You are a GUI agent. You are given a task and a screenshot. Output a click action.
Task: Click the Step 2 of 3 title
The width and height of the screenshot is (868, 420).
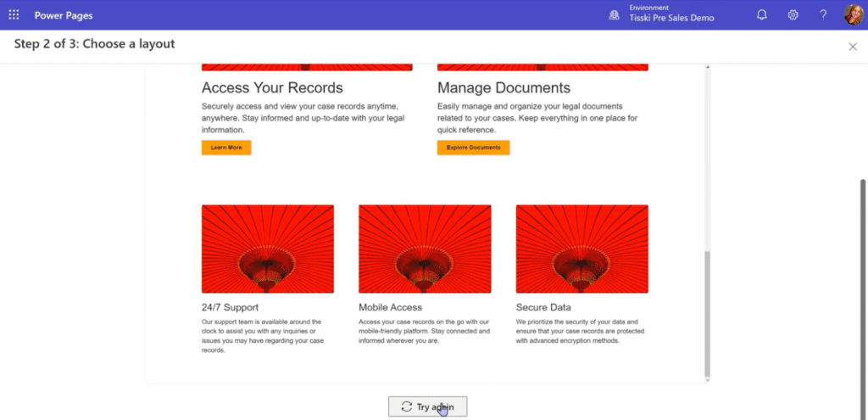pos(94,44)
